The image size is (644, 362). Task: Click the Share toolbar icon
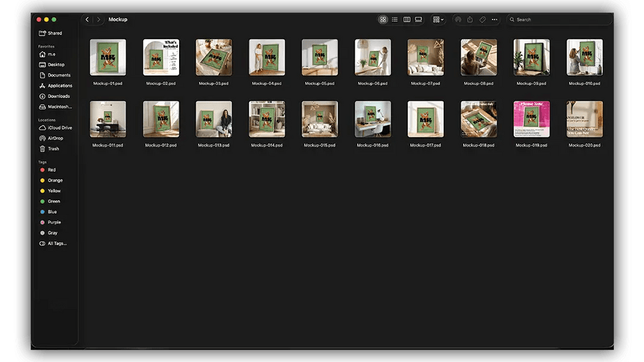tap(470, 19)
